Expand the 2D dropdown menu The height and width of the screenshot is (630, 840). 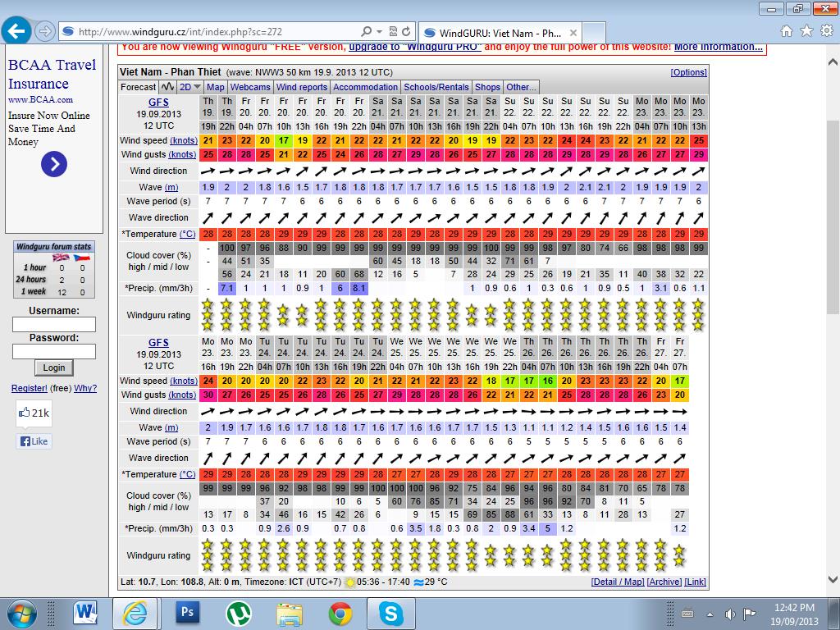[190, 87]
